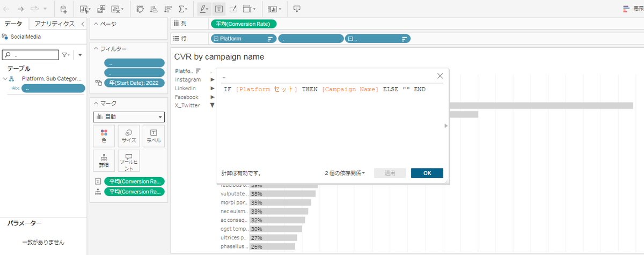Open the サイズ (size) mark card

(129, 136)
